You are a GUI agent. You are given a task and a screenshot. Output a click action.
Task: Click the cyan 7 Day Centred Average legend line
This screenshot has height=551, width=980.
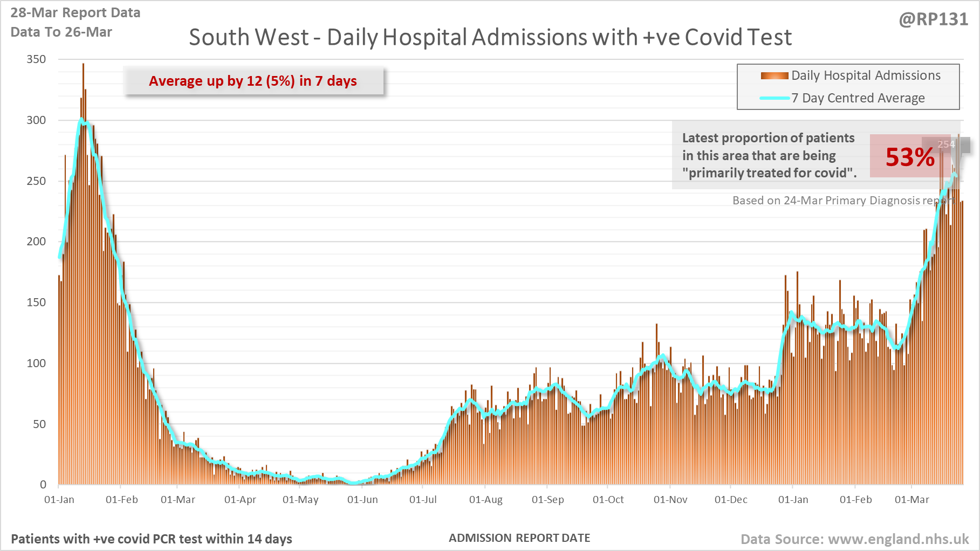pyautogui.click(x=775, y=98)
